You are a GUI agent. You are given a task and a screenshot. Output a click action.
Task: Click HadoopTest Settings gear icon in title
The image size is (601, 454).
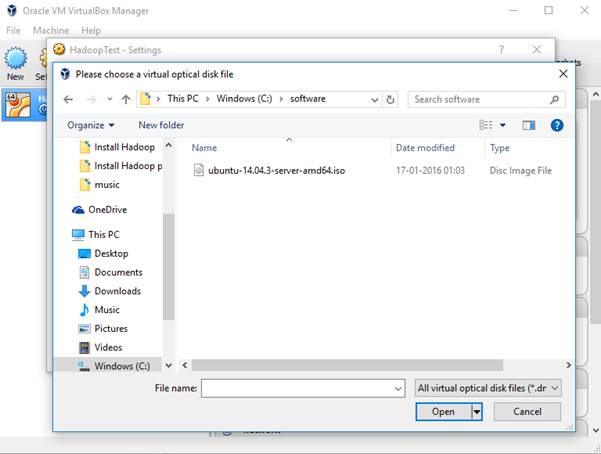59,49
